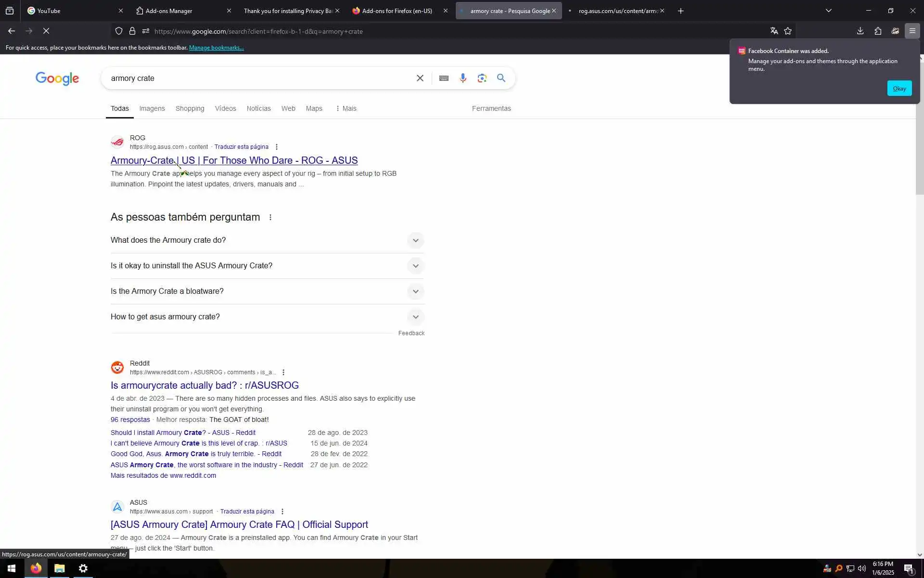Clear the search box with X icon
Viewport: 924px width, 578px height.
[420, 78]
